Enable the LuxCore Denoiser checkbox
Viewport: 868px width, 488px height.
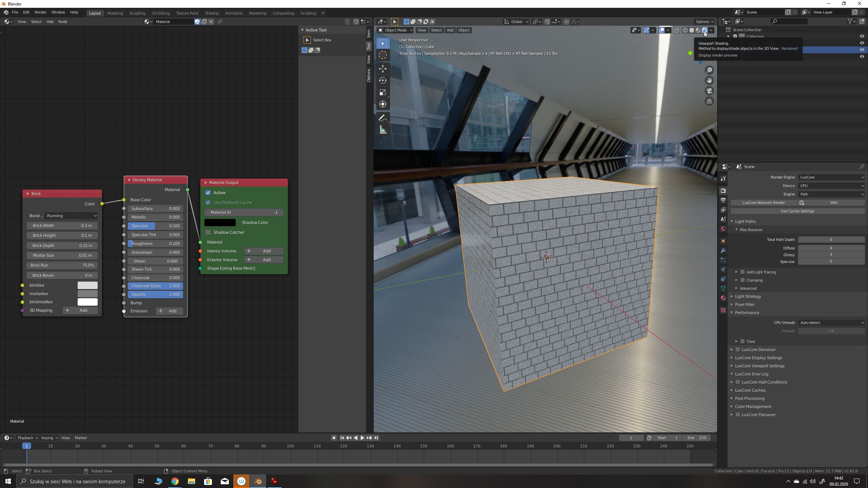tap(738, 349)
